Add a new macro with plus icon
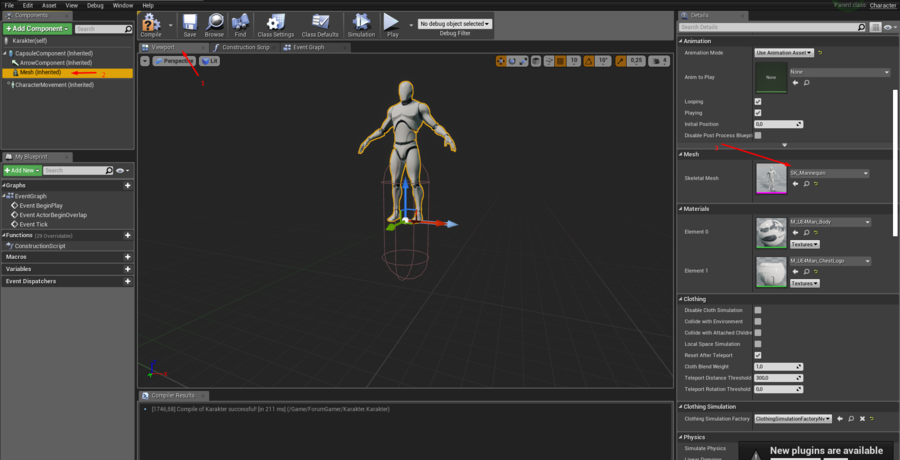Image resolution: width=900 pixels, height=460 pixels. tap(127, 257)
